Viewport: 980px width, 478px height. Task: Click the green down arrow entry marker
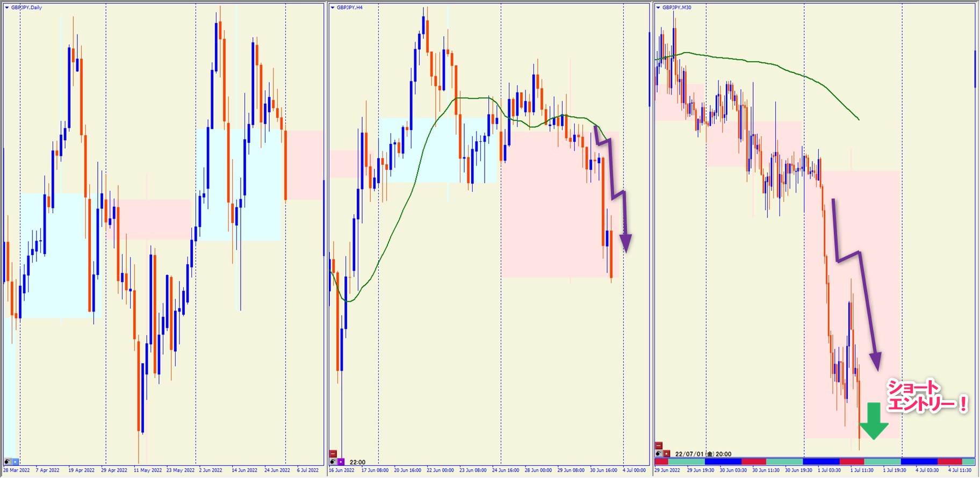click(x=874, y=422)
